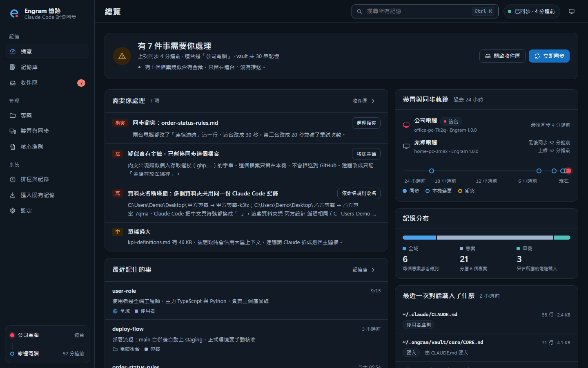Click the 開啟收件匣 button
588x368 pixels.
pos(502,56)
